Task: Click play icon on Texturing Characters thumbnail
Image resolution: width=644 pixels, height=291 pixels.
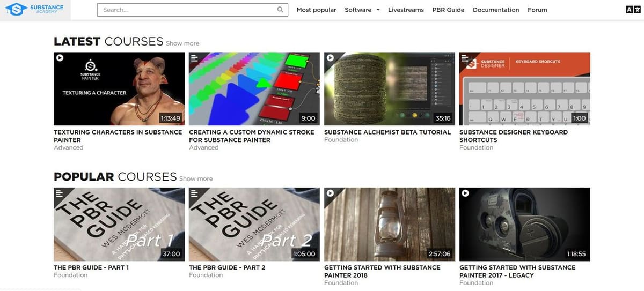Action: 60,58
